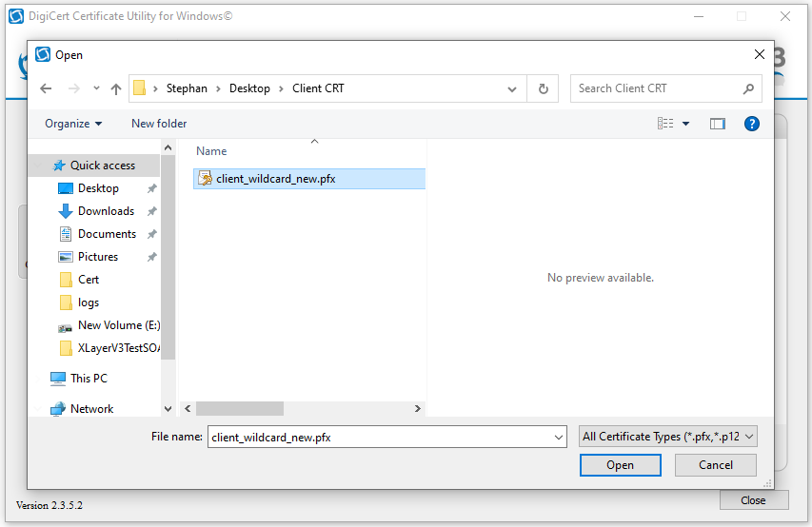This screenshot has width=812, height=527.
Task: Click the Pictures icon
Action: point(66,257)
